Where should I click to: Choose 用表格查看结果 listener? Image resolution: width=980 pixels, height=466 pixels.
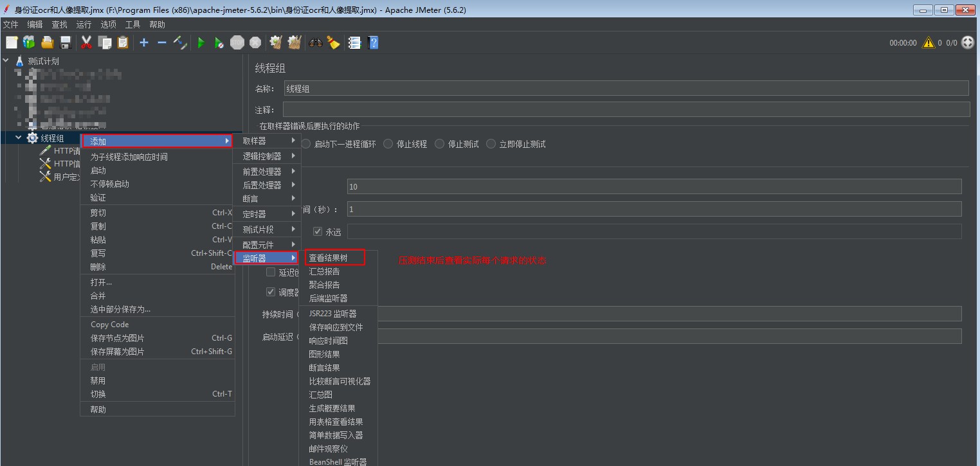click(338, 422)
